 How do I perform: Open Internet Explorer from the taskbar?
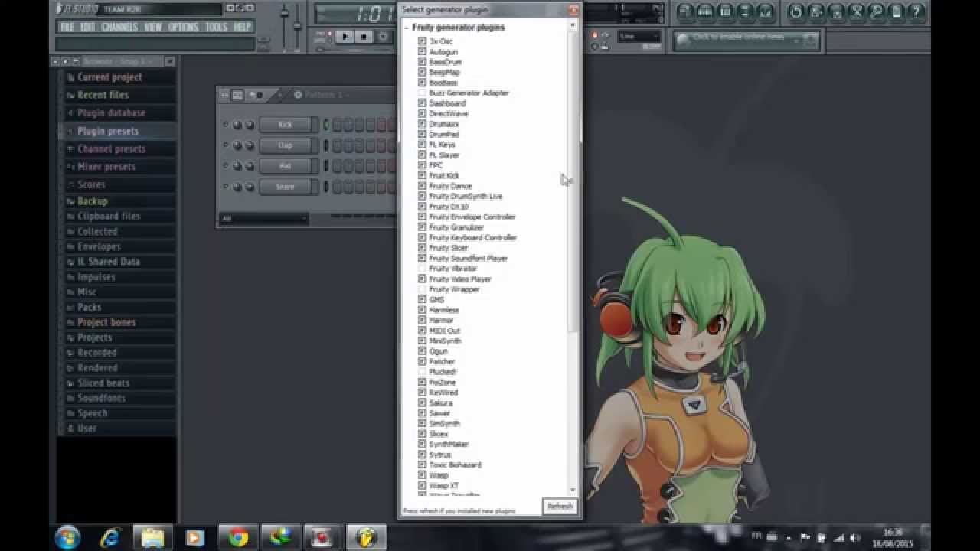tap(110, 537)
